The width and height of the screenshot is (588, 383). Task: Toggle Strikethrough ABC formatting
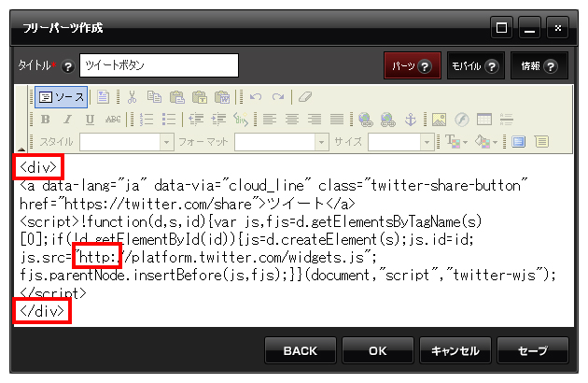pos(113,120)
